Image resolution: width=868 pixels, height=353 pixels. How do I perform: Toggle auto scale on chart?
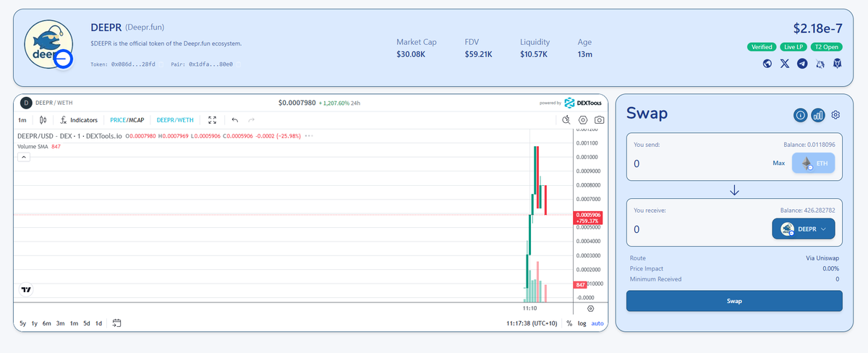597,323
